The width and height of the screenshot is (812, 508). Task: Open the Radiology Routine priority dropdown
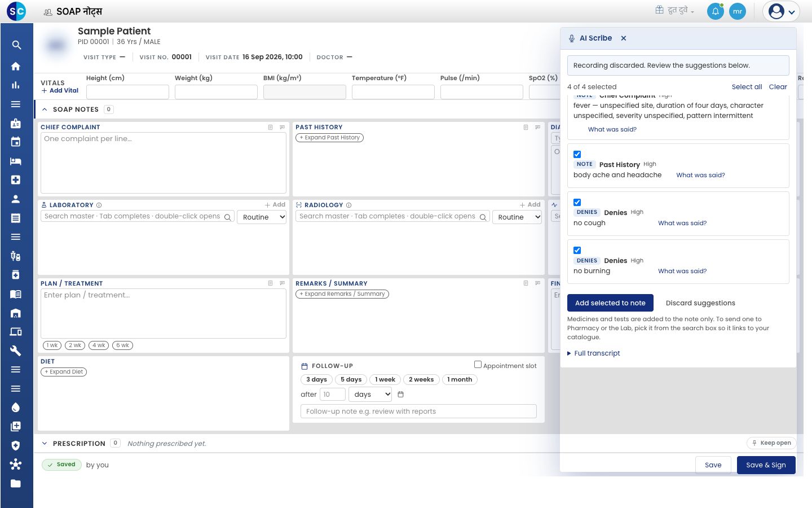517,217
